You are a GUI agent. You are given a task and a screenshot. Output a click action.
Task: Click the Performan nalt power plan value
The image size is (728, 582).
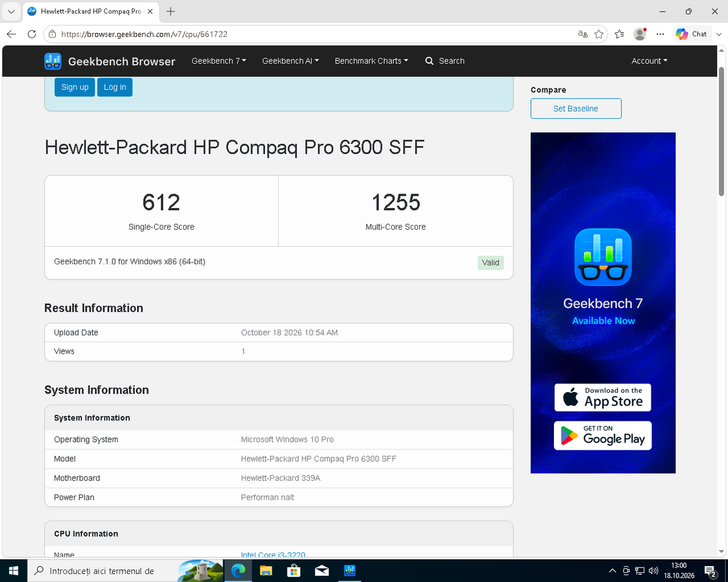click(268, 497)
